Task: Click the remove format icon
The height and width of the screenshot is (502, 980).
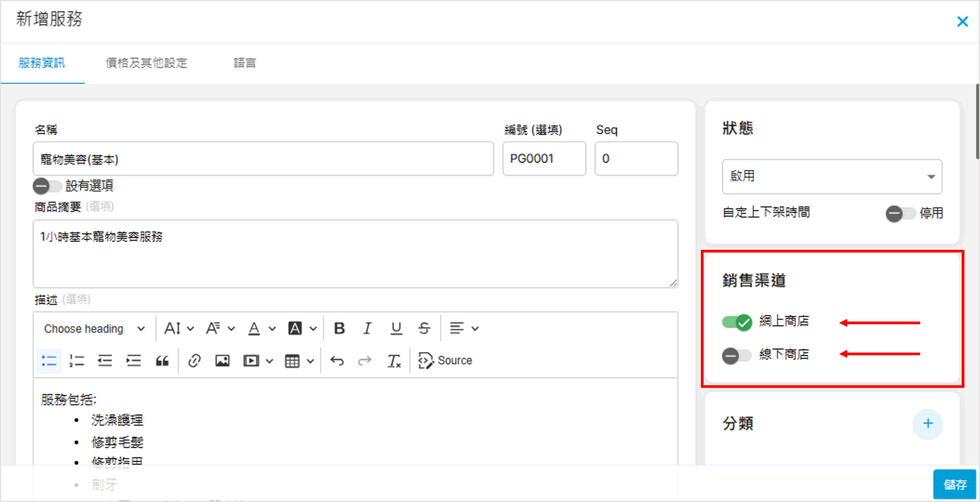Action: (394, 360)
